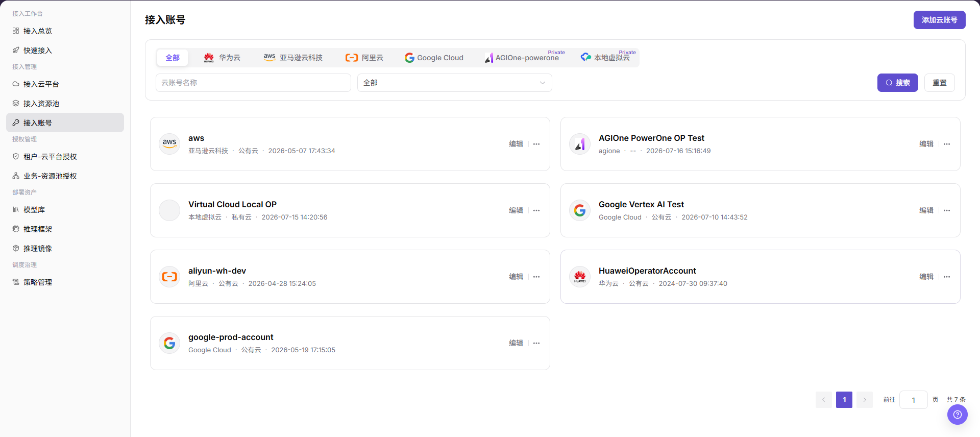The width and height of the screenshot is (980, 437).
Task: Open 业务-资源池授权 in the sidebar
Action: [65, 176]
